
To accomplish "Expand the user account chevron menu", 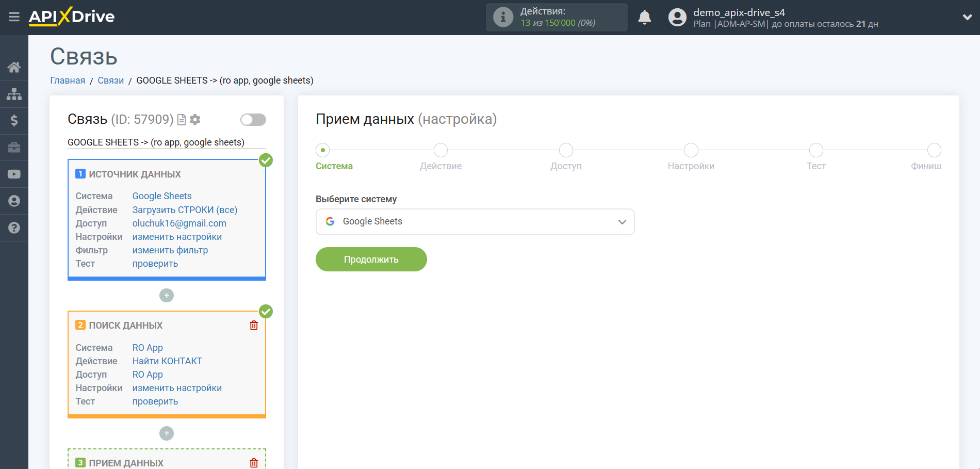I will coord(967,18).
